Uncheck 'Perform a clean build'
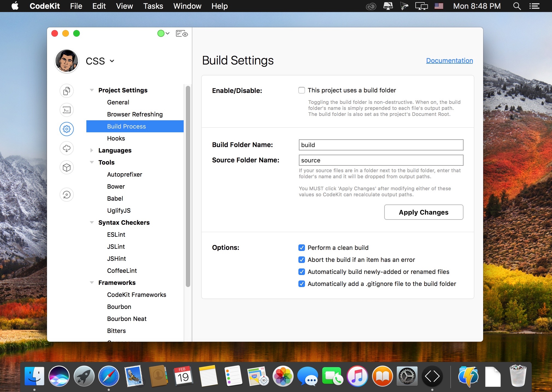This screenshot has height=392, width=552. pyautogui.click(x=302, y=248)
